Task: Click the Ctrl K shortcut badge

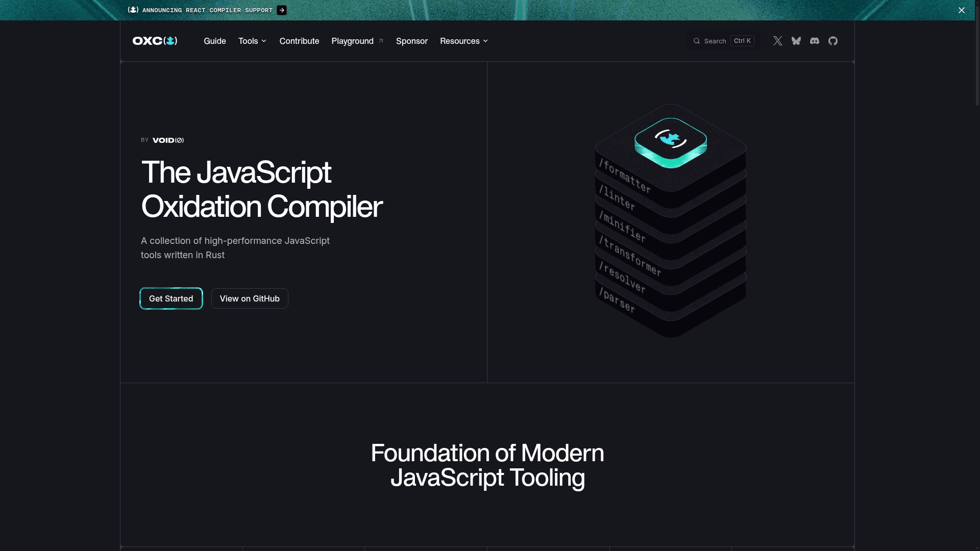Action: tap(742, 41)
